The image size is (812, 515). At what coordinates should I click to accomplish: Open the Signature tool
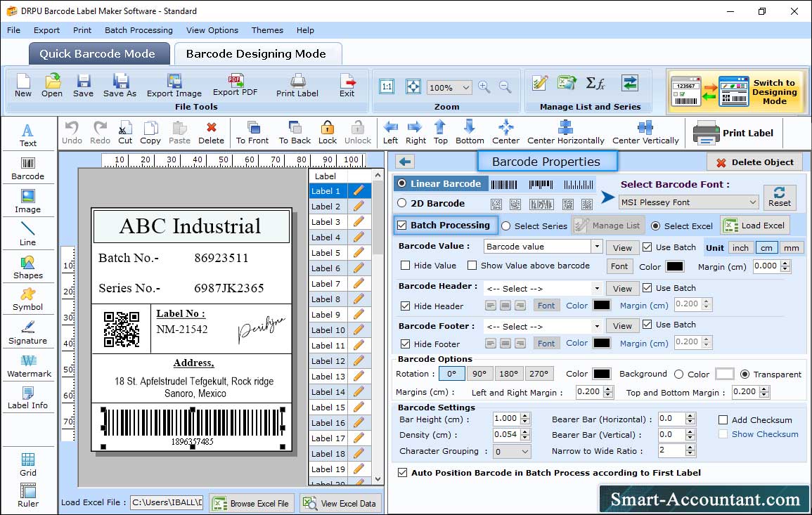tap(28, 333)
